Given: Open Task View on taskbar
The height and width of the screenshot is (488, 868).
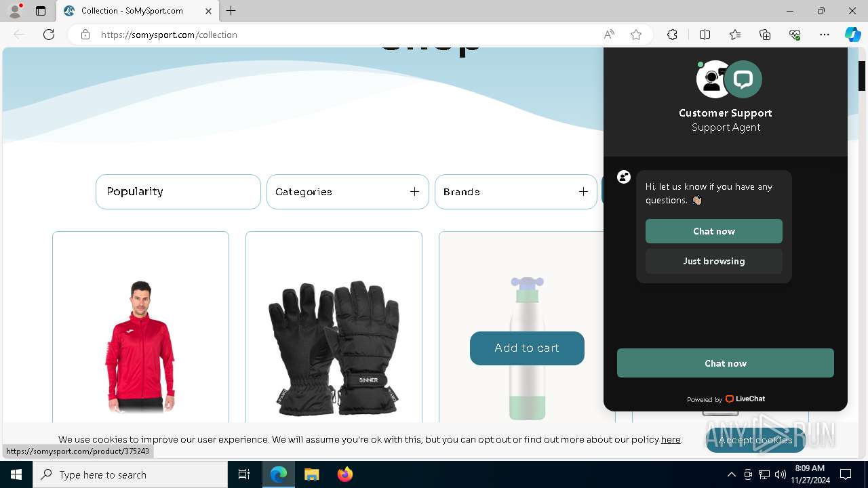Looking at the screenshot, I should click(x=244, y=474).
